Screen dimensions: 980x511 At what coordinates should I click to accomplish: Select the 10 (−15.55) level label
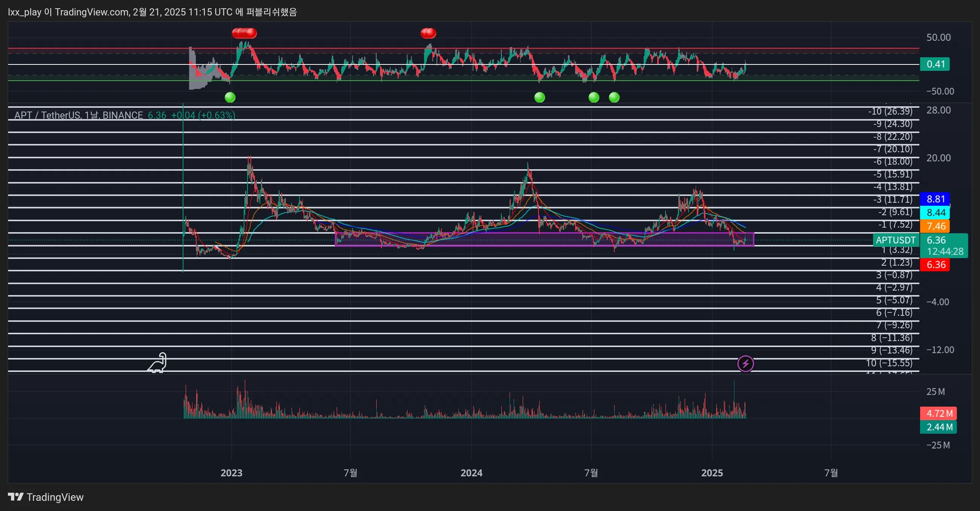(x=889, y=363)
